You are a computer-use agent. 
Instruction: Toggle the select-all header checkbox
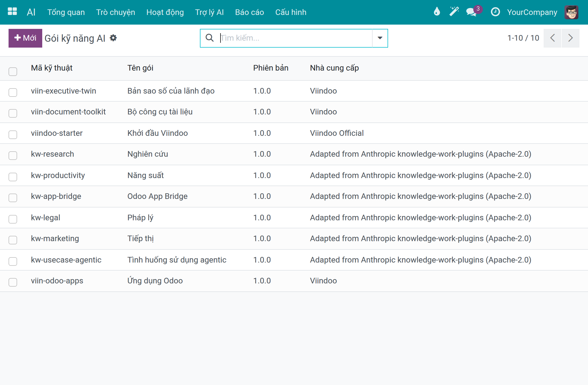13,72
